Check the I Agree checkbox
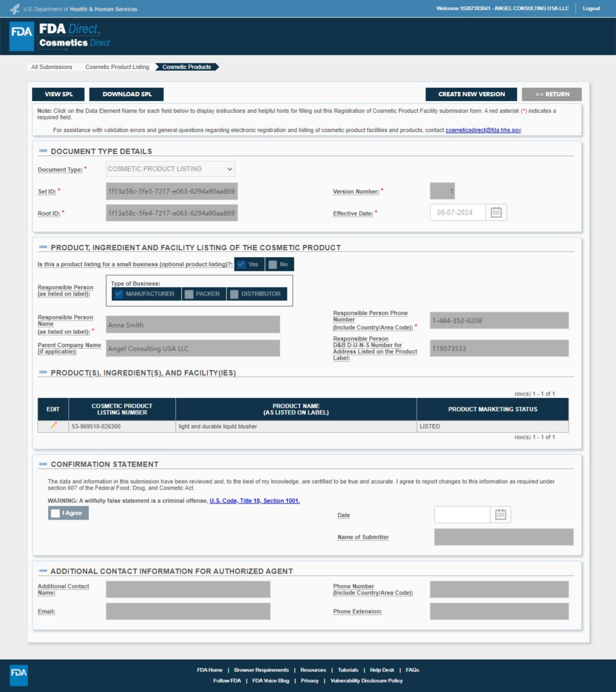The image size is (616, 692). (56, 513)
